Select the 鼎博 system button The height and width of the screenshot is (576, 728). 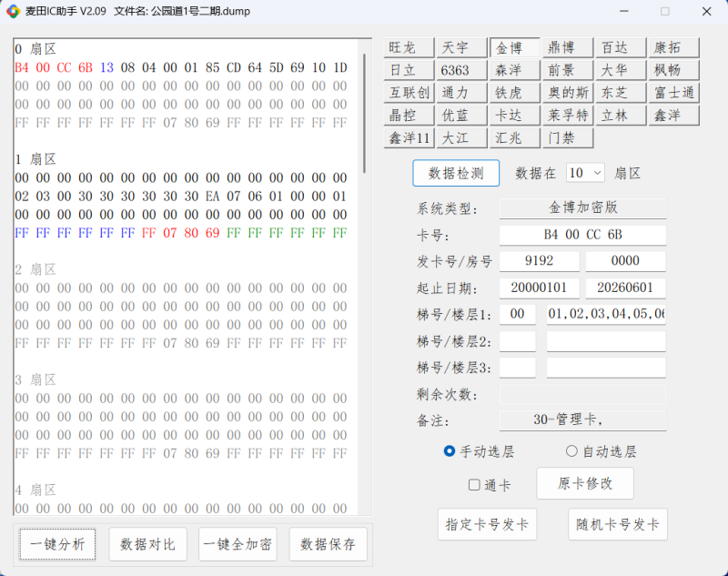568,48
